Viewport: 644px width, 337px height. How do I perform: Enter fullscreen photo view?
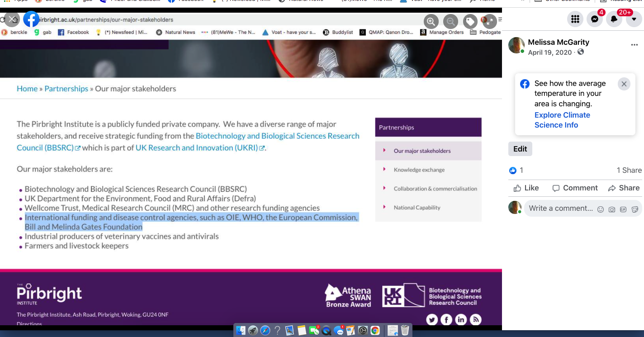click(490, 21)
